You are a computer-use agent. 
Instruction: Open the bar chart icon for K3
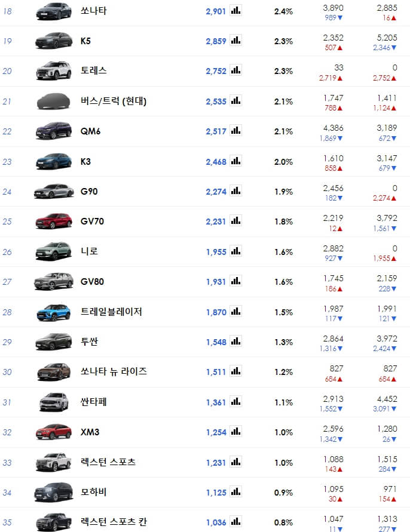[235, 161]
